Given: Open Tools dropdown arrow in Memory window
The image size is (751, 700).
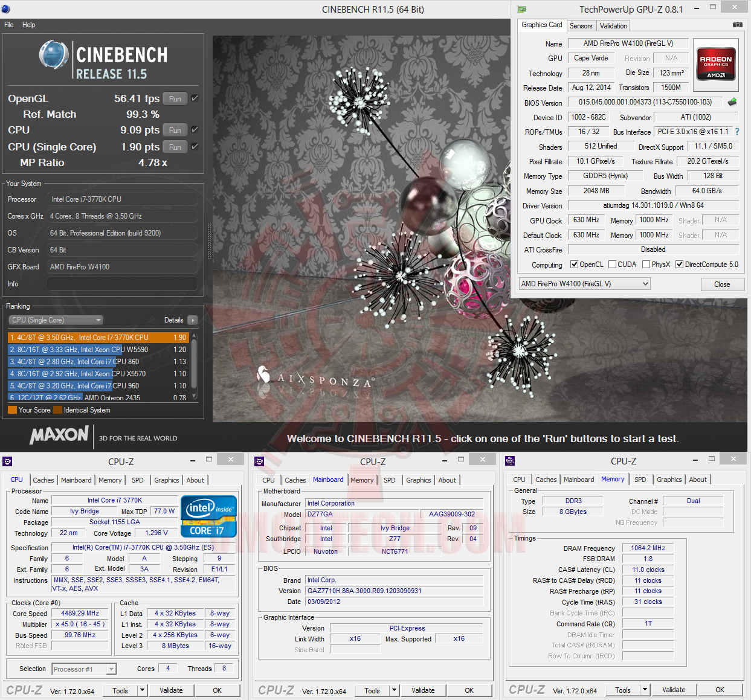Looking at the screenshot, I should pos(645,690).
